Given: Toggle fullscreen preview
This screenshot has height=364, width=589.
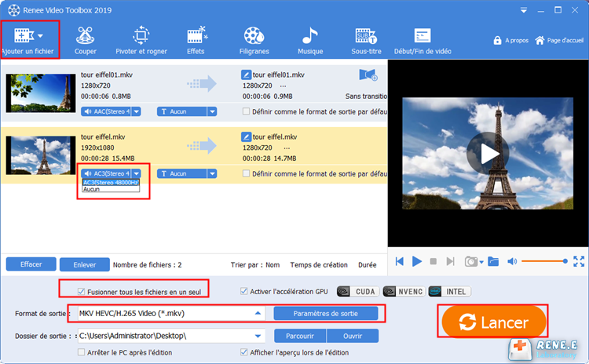Looking at the screenshot, I should 579,261.
